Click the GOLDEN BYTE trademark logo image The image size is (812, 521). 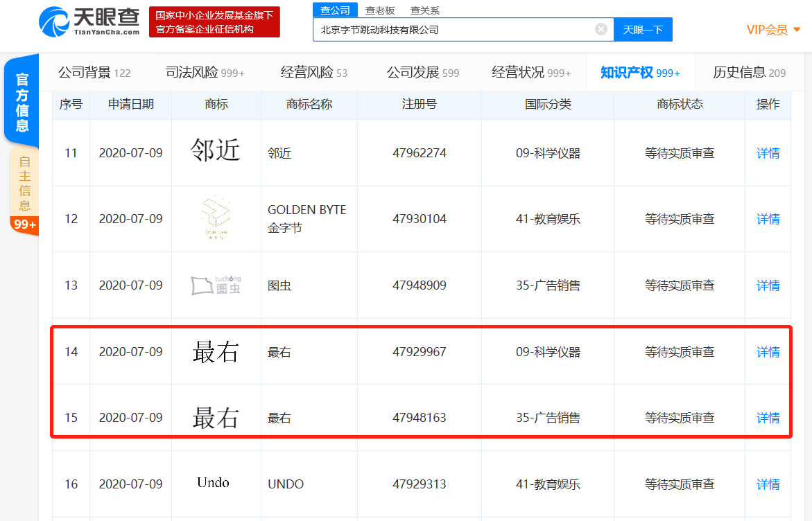coord(216,218)
